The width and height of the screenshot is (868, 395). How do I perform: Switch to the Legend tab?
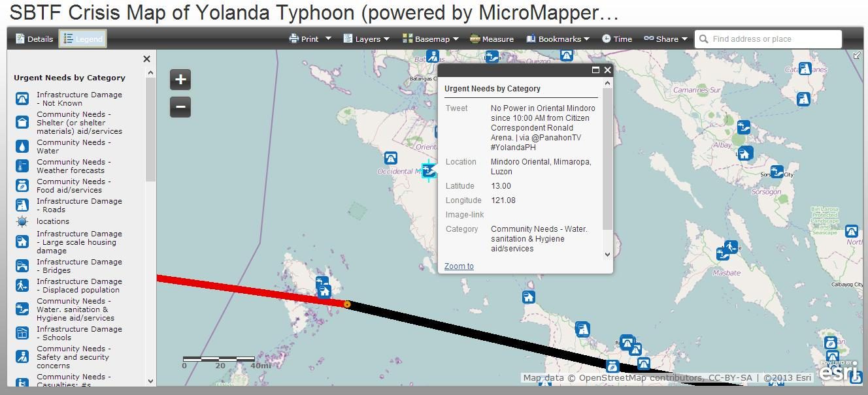pyautogui.click(x=82, y=39)
